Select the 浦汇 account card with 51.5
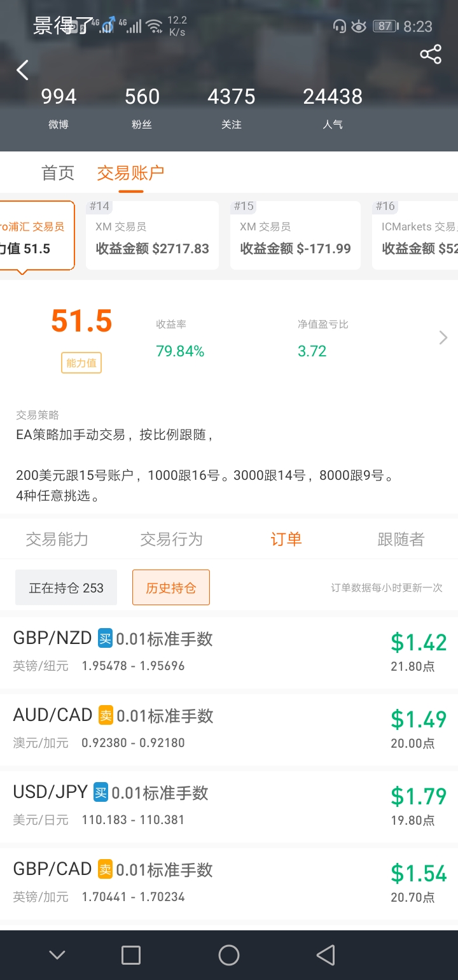The height and width of the screenshot is (980, 458). (x=37, y=236)
